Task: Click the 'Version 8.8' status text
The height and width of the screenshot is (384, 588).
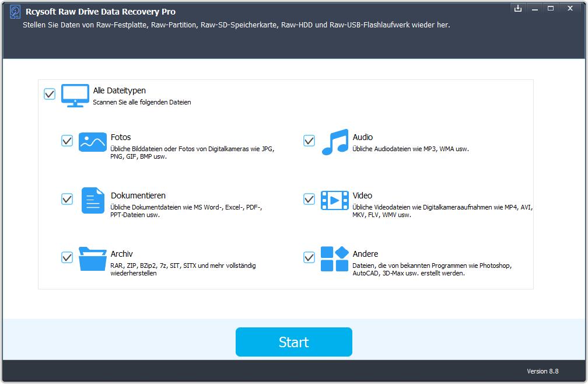Action: click(542, 371)
